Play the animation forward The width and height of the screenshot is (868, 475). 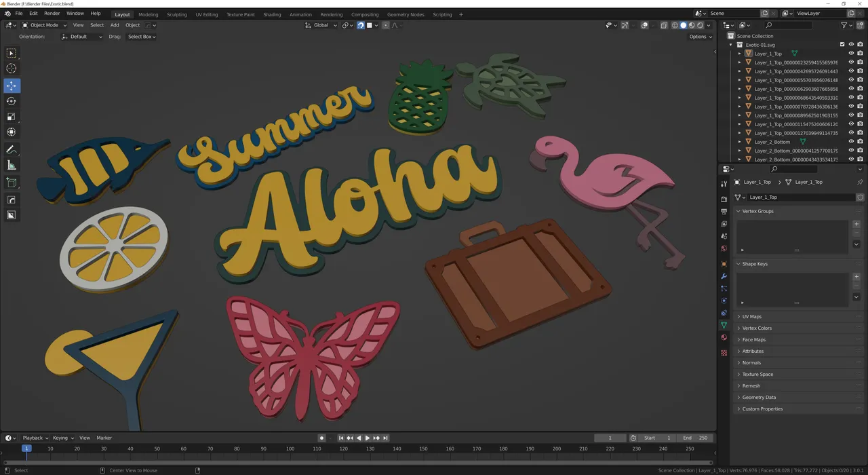(368, 438)
